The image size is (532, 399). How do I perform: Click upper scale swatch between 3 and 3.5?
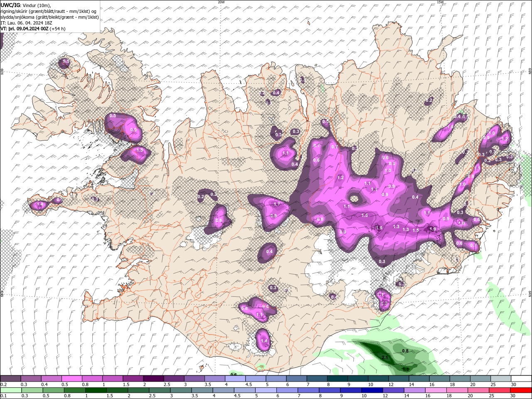coord(195,379)
